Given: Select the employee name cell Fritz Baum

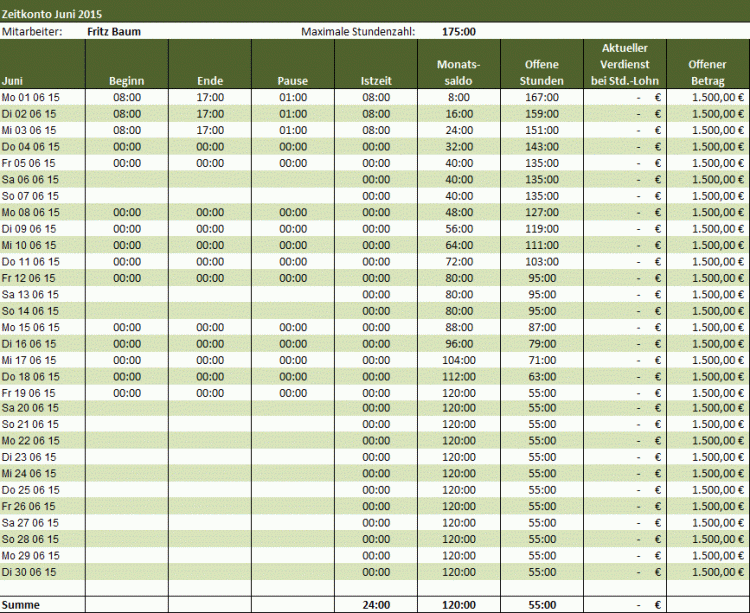Looking at the screenshot, I should 113,31.
